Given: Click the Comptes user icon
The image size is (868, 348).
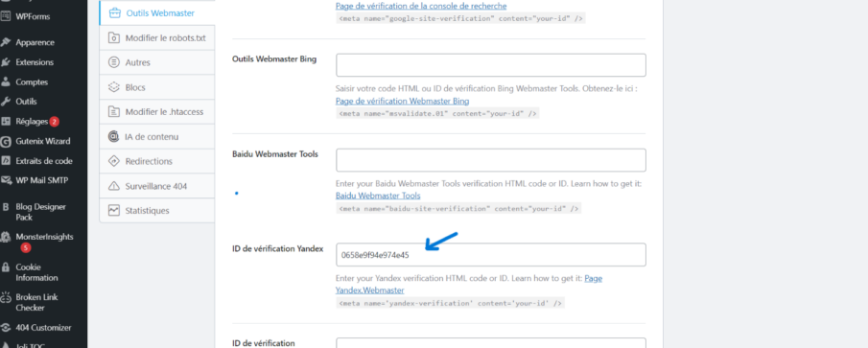Looking at the screenshot, I should (6, 81).
